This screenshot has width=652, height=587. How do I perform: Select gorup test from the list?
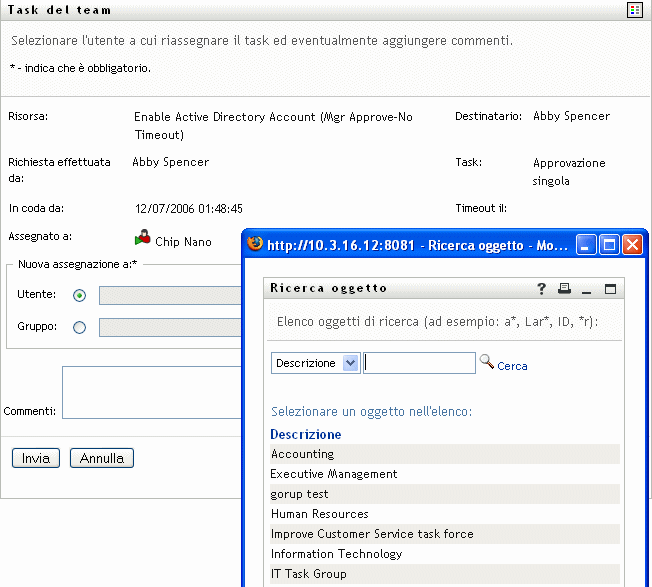445,494
